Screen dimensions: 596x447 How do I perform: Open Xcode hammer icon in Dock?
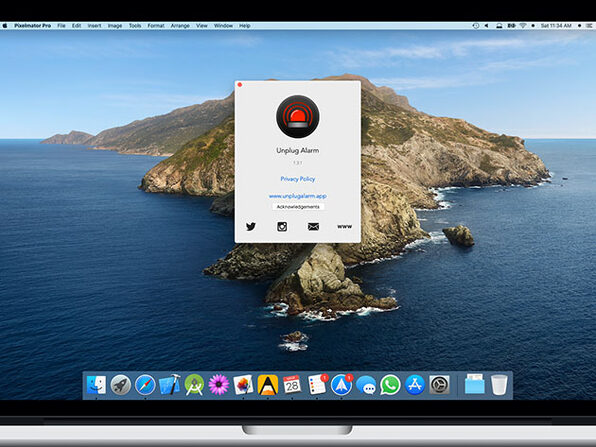[x=170, y=385]
